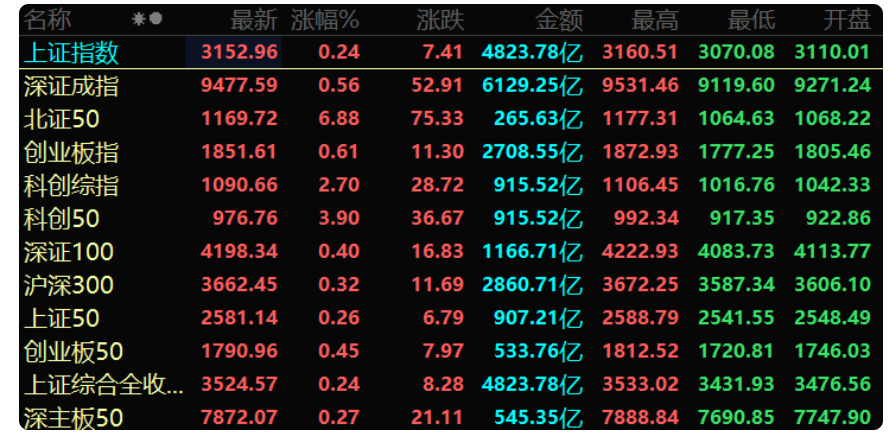Click change value 21.11 for 深主板50
The width and height of the screenshot is (891, 438).
(438, 418)
